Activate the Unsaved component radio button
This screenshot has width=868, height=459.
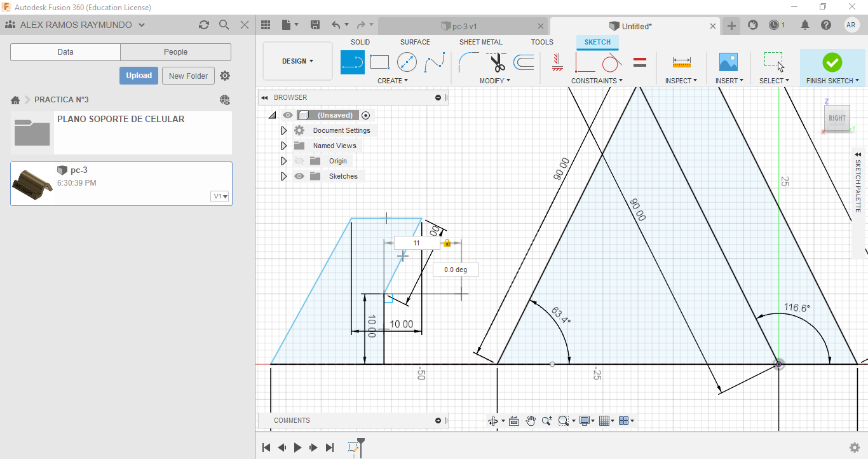tap(365, 115)
